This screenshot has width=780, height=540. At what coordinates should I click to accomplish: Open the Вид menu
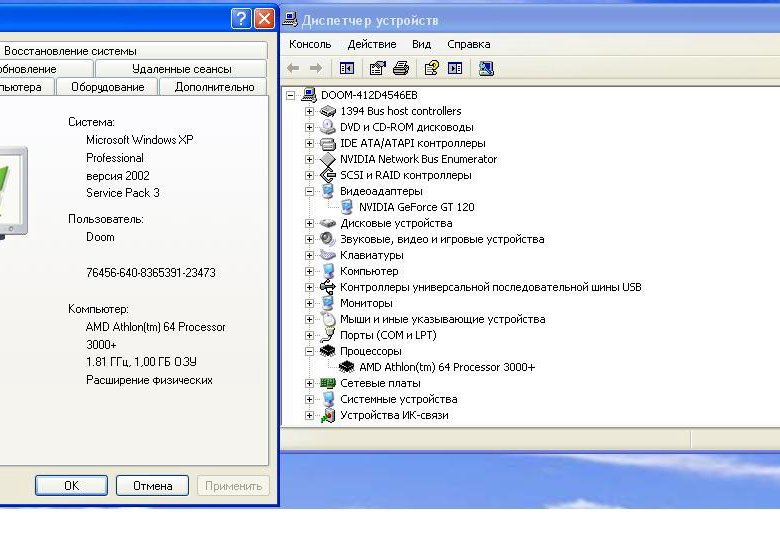(421, 44)
